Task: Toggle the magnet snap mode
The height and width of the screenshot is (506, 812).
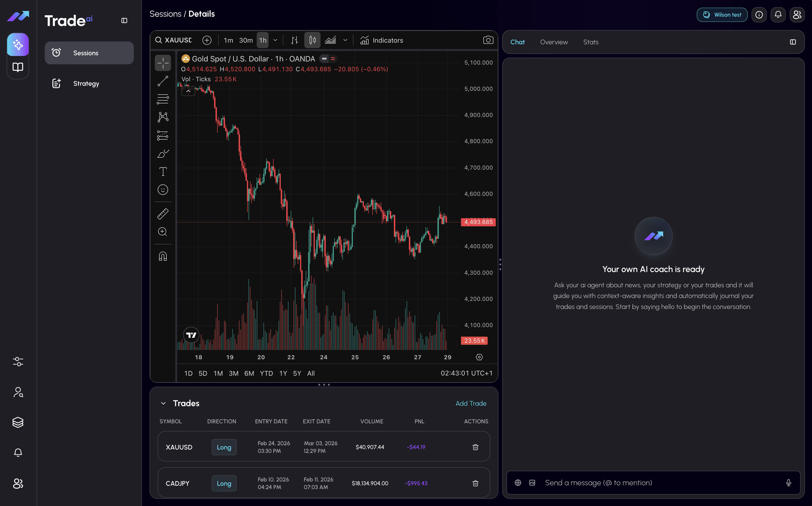Action: [x=163, y=256]
